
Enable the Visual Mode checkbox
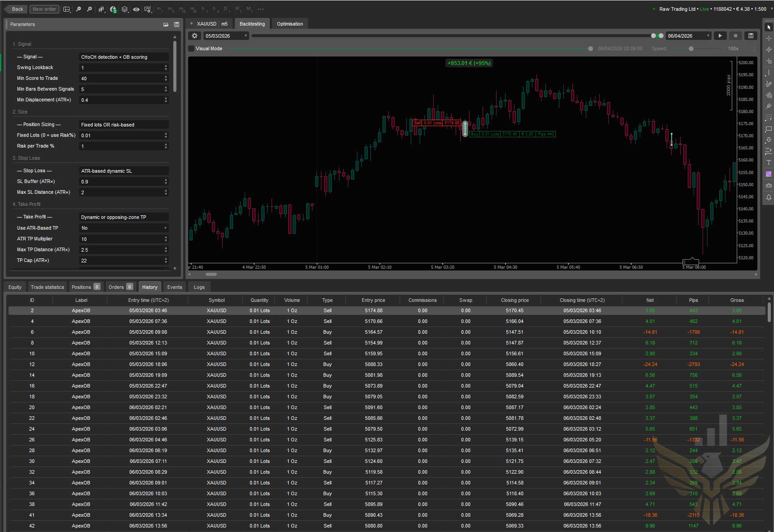192,48
